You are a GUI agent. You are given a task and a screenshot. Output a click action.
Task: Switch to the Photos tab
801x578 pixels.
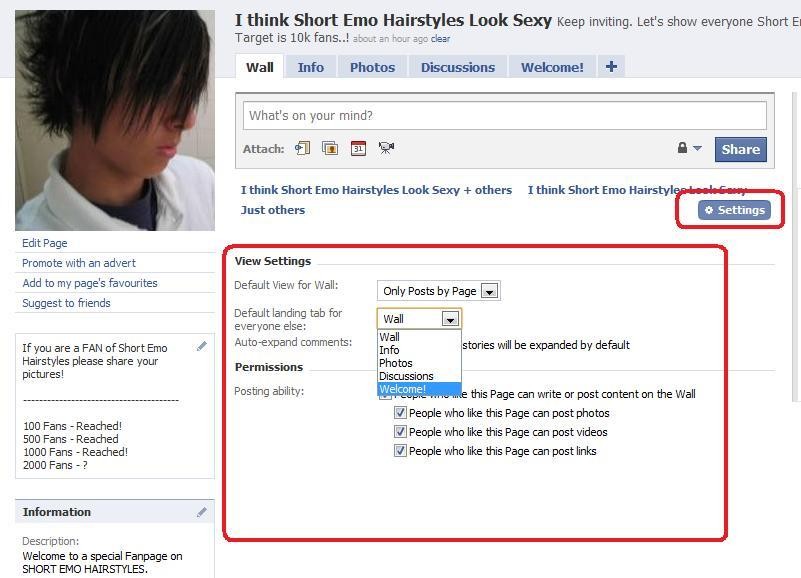click(x=372, y=67)
